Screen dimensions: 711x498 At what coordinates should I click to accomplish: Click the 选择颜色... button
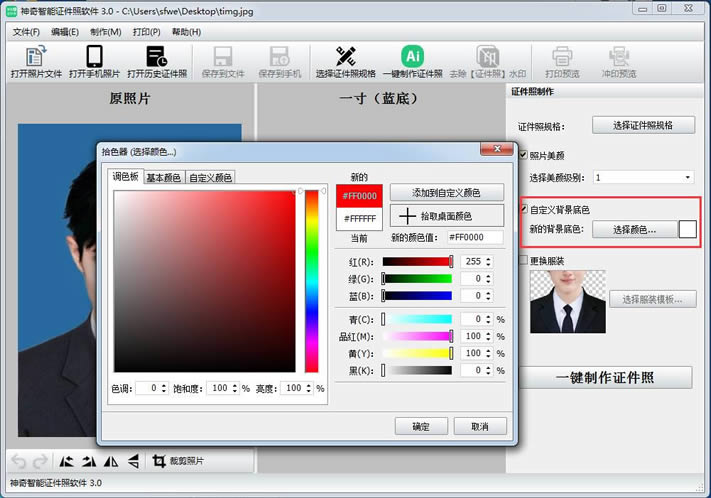click(634, 229)
